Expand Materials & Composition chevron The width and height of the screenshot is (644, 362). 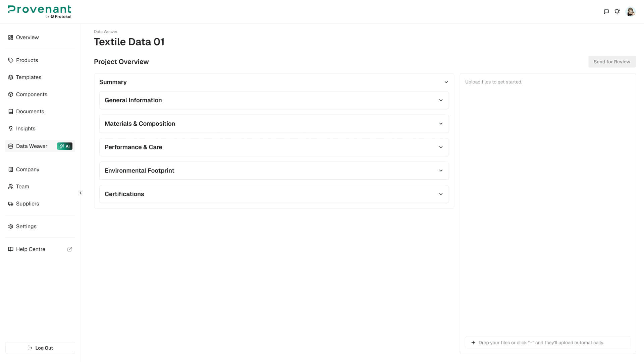point(441,124)
